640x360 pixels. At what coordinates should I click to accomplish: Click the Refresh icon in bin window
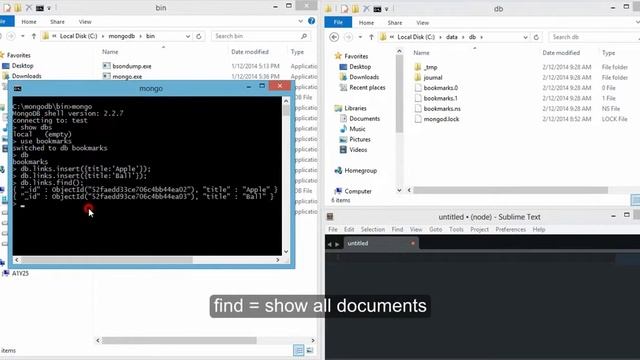click(x=199, y=36)
